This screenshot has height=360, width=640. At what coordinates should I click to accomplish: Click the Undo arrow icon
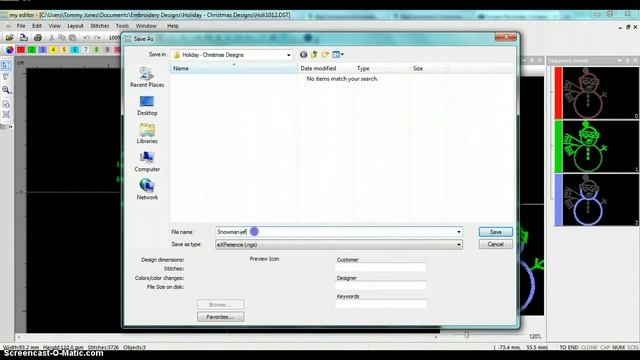point(87,38)
